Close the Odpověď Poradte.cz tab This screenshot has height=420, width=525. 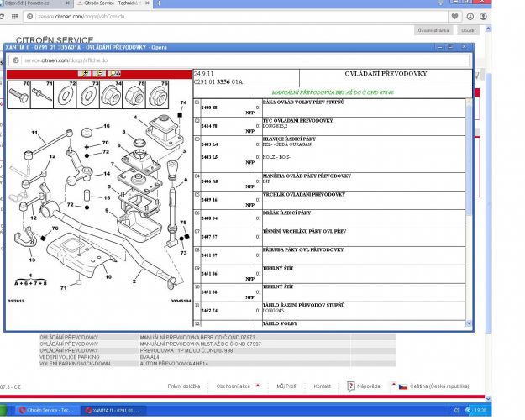[68, 3]
